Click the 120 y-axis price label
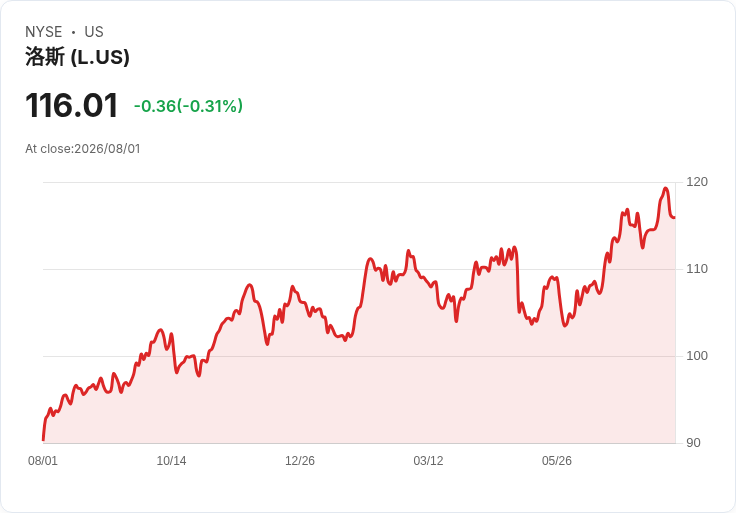The image size is (736, 513). click(x=697, y=182)
